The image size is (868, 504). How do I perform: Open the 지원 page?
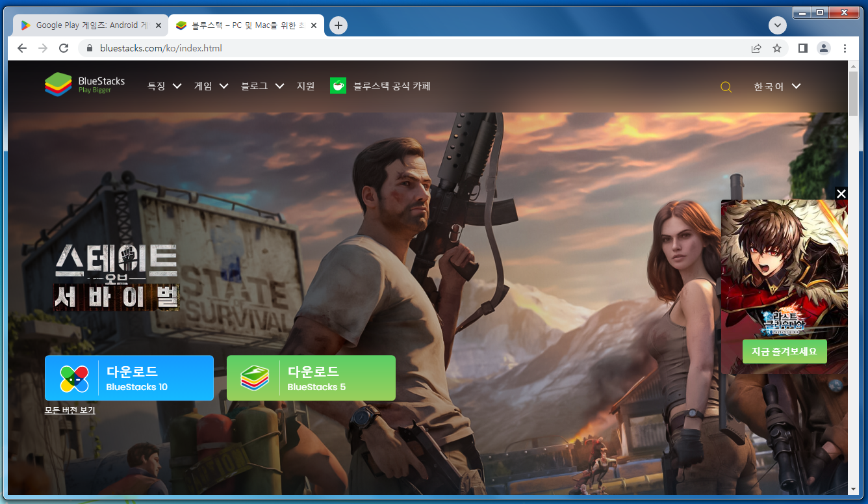[305, 86]
